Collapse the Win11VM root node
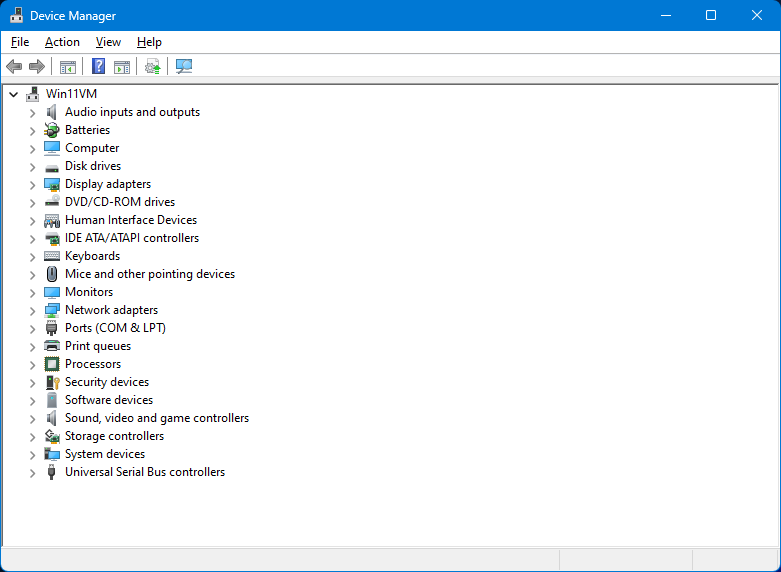This screenshot has width=781, height=572. pos(14,94)
